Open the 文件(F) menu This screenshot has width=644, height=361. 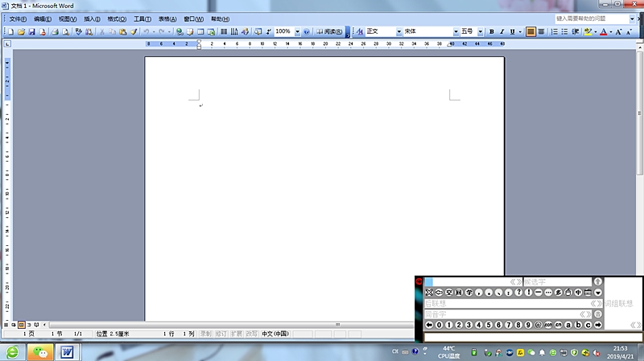18,18
